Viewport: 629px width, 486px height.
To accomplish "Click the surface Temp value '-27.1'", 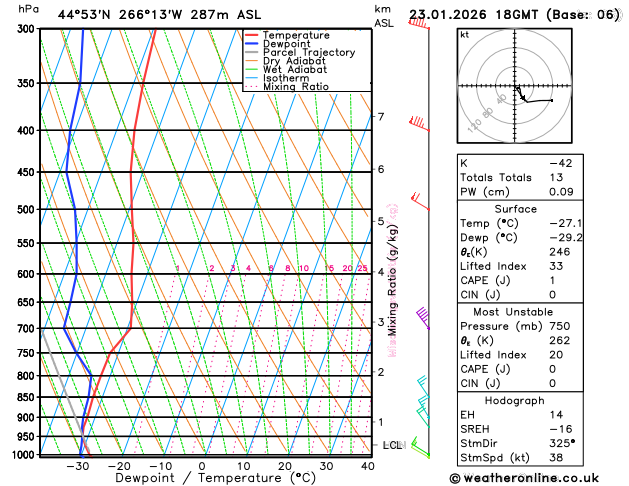I will tap(566, 223).
